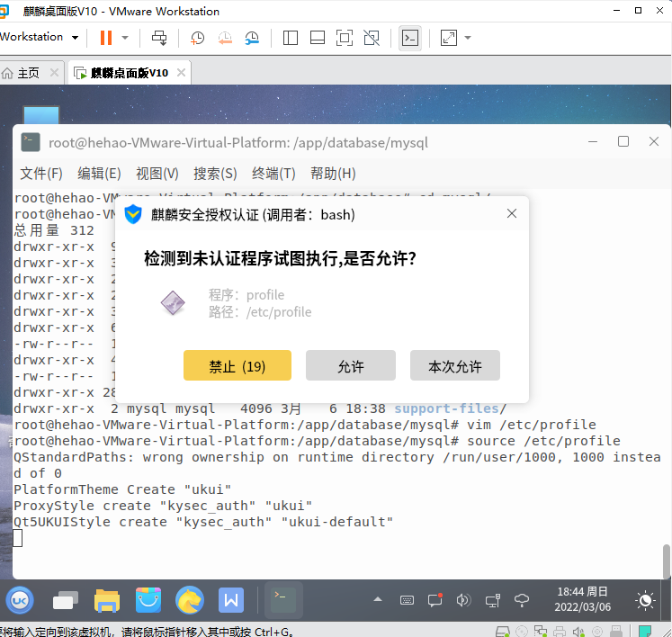
Task: Open the task view in taskbar
Action: click(x=65, y=600)
